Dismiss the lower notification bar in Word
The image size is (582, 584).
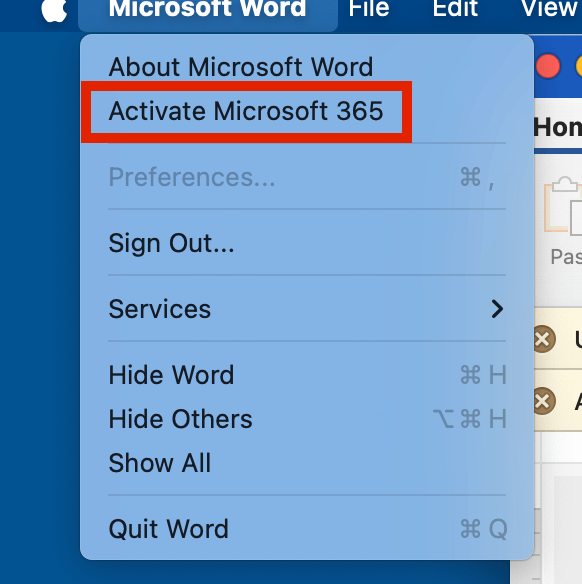[x=543, y=401]
